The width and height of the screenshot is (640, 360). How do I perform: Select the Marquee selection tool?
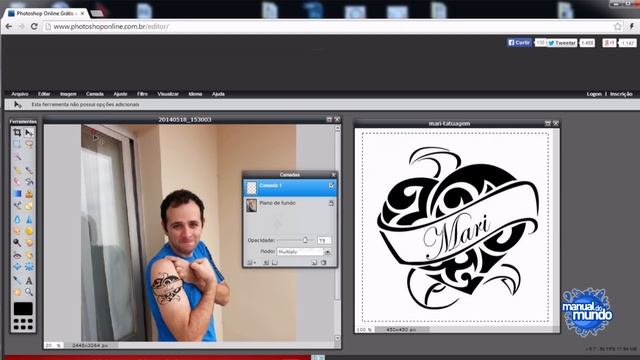(17, 144)
